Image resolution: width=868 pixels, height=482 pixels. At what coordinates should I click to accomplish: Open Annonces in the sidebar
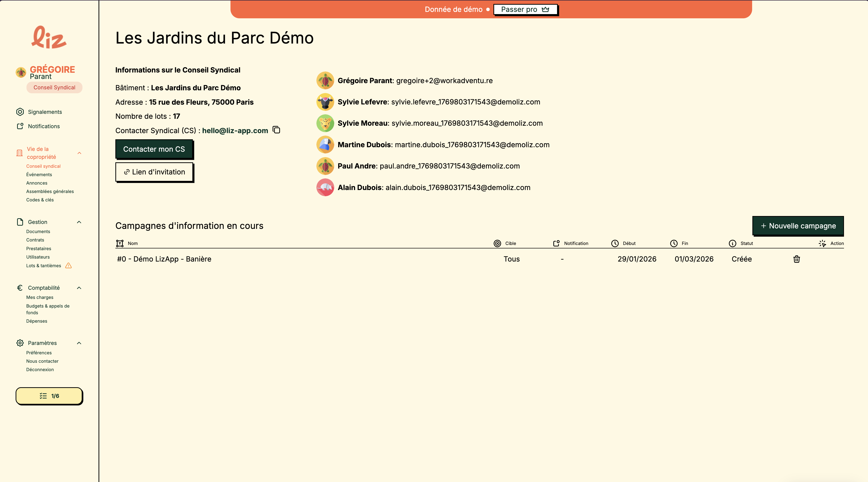37,183
